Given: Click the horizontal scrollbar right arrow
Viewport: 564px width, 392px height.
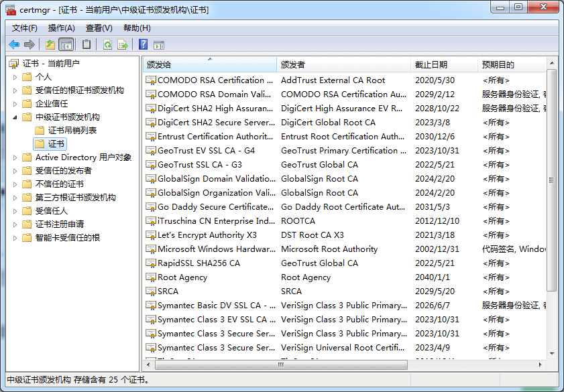Looking at the screenshot, I should (x=541, y=365).
